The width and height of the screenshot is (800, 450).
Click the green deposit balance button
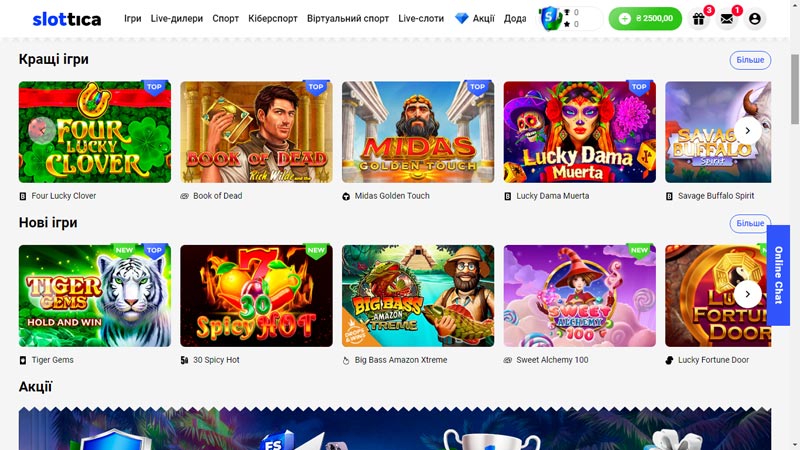[645, 19]
